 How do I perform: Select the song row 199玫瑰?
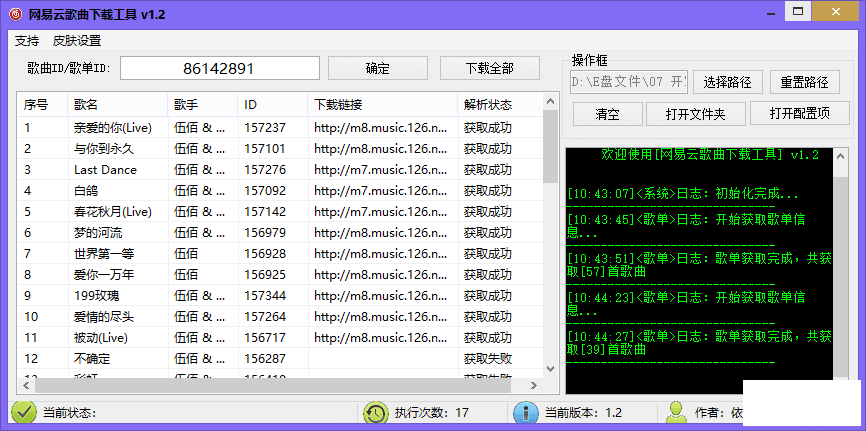click(x=280, y=296)
